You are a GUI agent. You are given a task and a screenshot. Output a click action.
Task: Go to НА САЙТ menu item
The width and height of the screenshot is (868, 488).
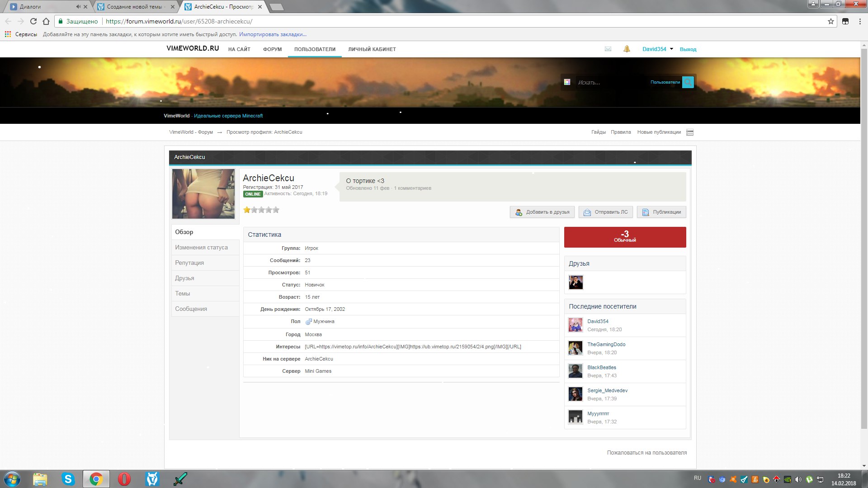coord(239,49)
